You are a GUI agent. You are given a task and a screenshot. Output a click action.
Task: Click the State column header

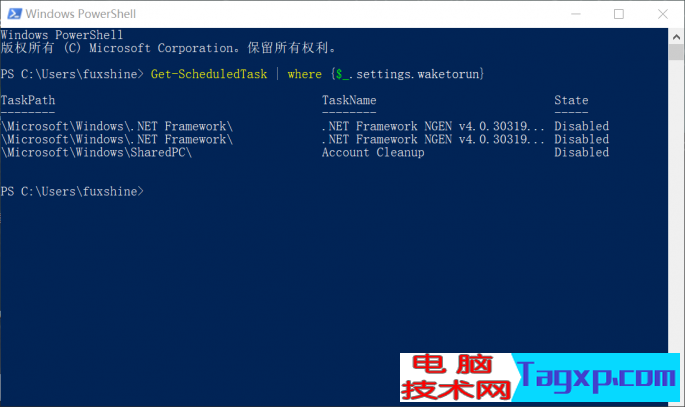[571, 101]
